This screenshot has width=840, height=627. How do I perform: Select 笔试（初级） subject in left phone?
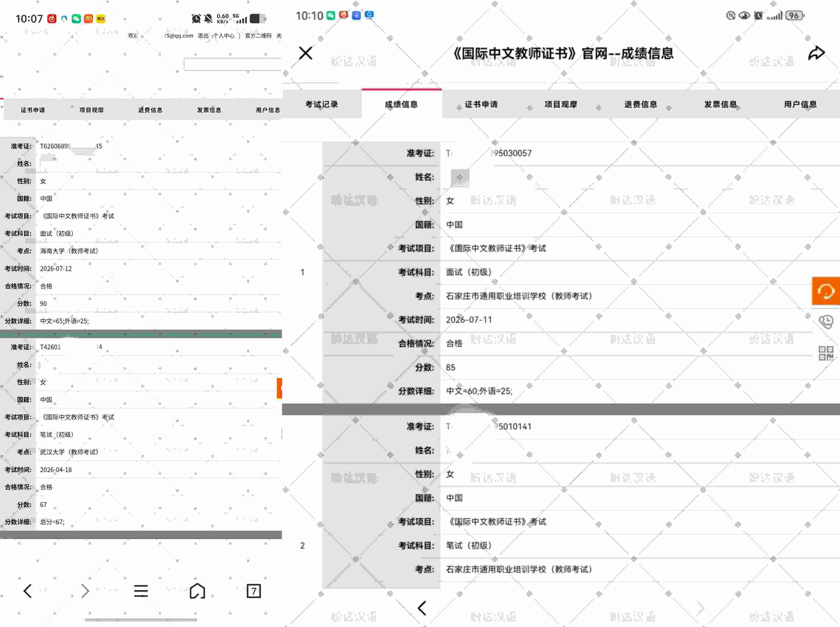57,435
